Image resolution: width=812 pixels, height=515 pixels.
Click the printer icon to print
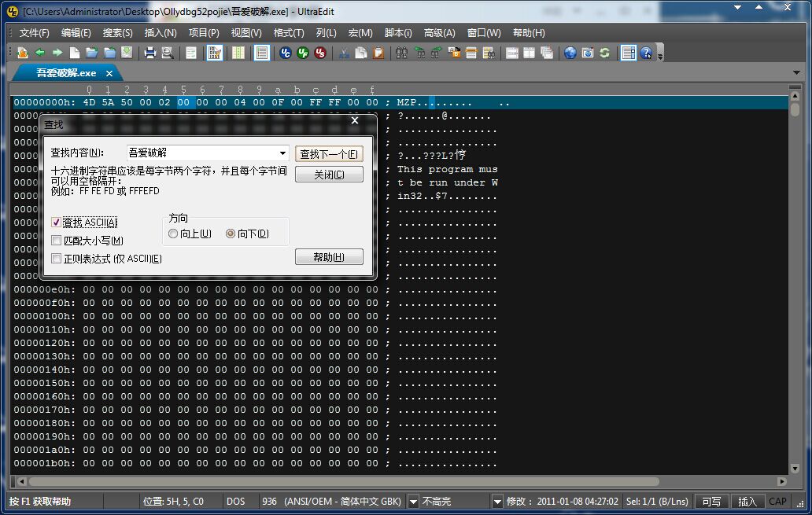click(150, 53)
